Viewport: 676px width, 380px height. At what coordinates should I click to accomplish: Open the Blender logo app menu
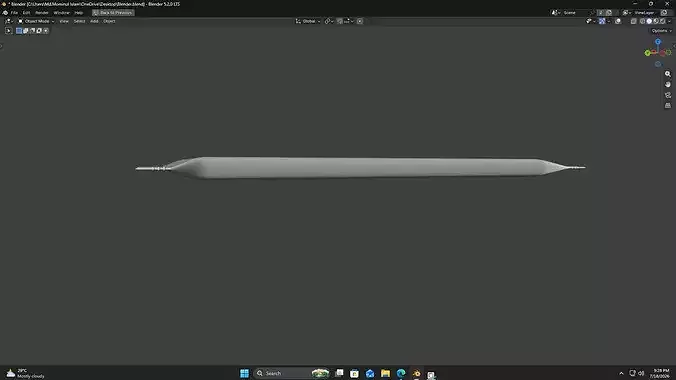click(5, 13)
